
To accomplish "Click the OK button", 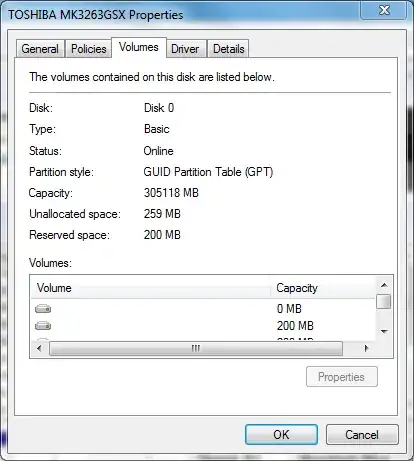I will click(281, 434).
